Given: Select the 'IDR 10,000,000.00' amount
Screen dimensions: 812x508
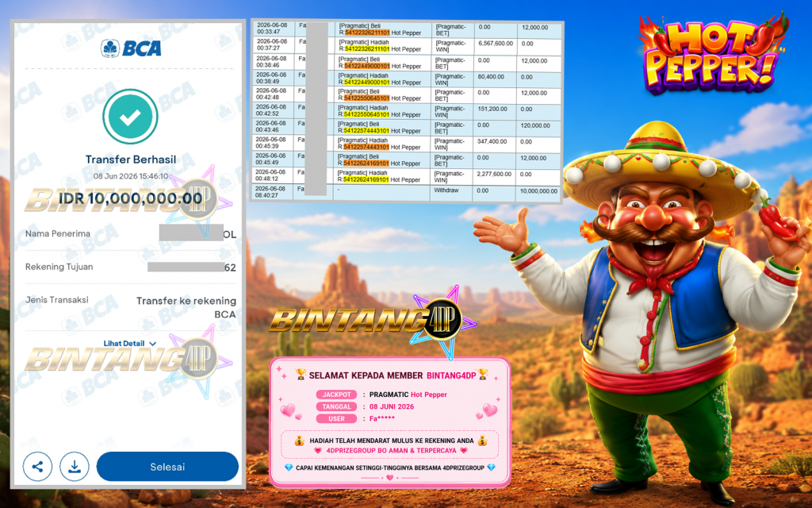Looking at the screenshot, I should pos(131,198).
